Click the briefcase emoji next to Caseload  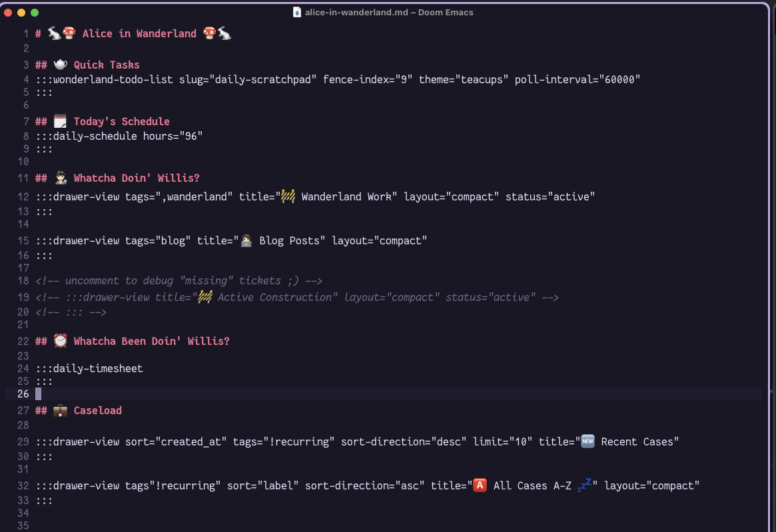[x=61, y=410]
